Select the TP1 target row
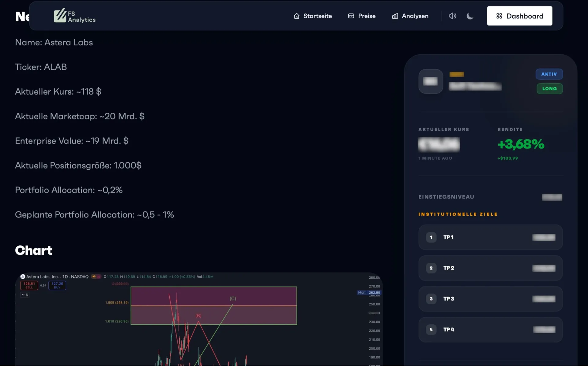588x366 pixels. 490,237
